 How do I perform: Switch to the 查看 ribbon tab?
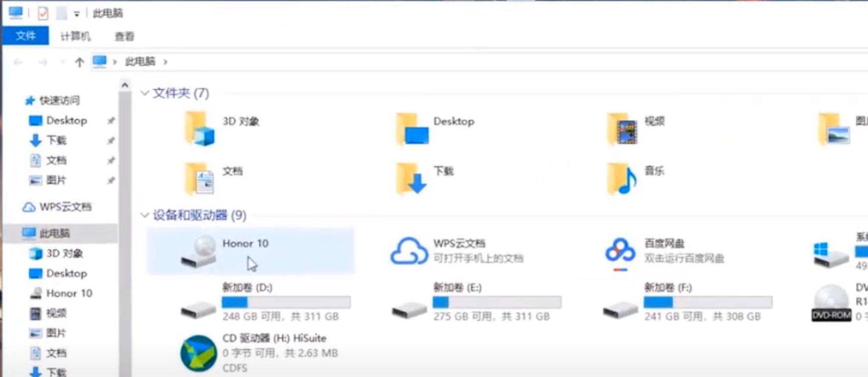(x=124, y=36)
